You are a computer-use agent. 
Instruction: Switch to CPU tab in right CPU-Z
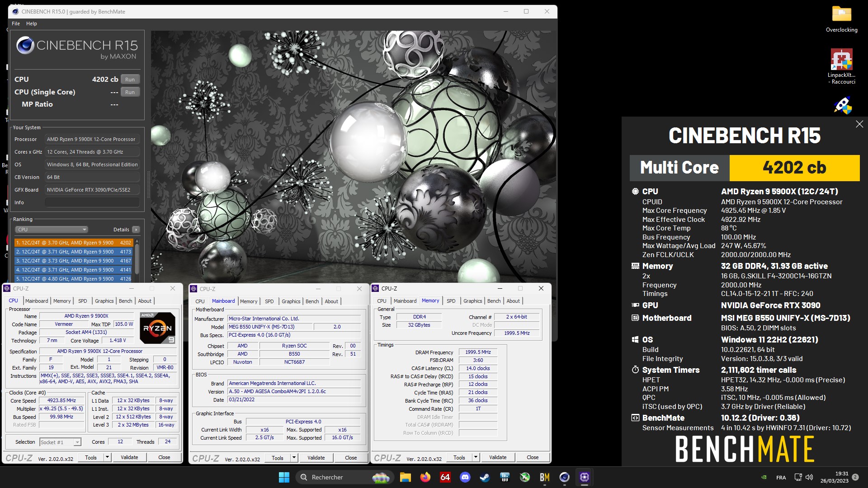(x=382, y=301)
